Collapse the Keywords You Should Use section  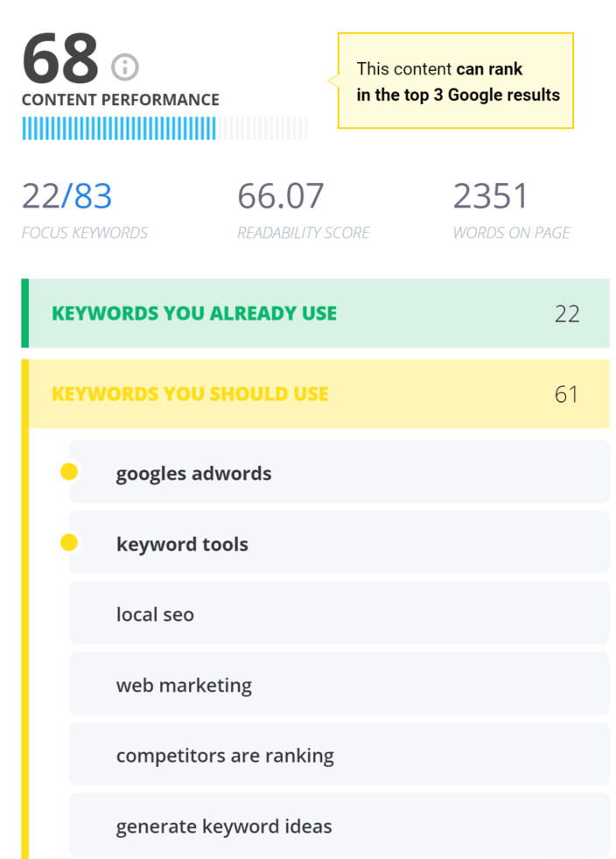pyautogui.click(x=190, y=394)
